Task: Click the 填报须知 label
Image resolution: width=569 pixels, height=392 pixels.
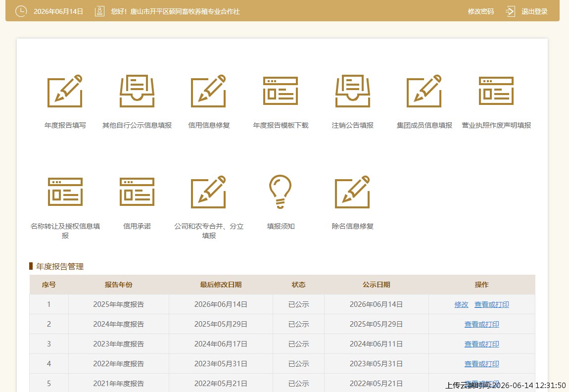Action: click(281, 226)
